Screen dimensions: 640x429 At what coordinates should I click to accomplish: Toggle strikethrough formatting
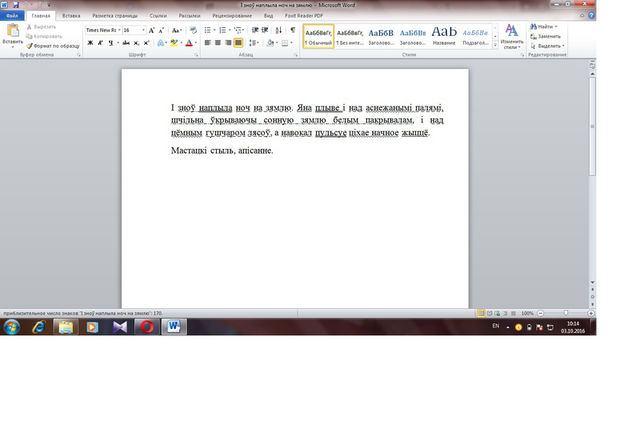coord(126,43)
